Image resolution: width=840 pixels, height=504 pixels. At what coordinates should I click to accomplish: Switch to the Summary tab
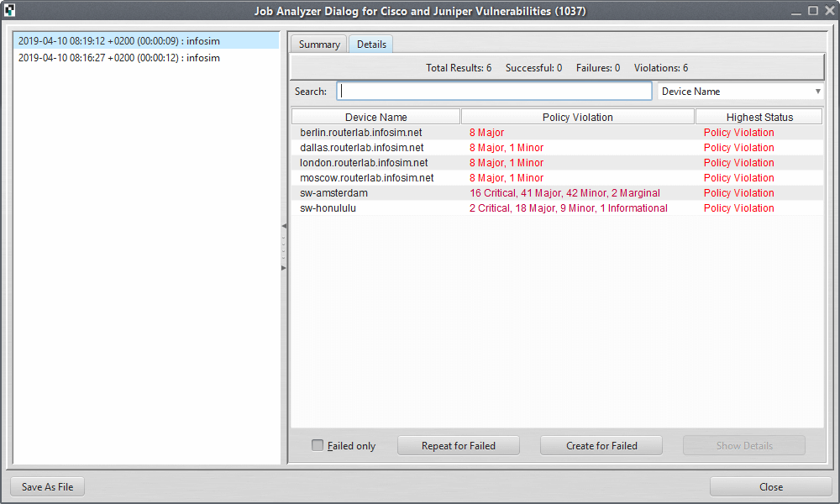(x=319, y=45)
